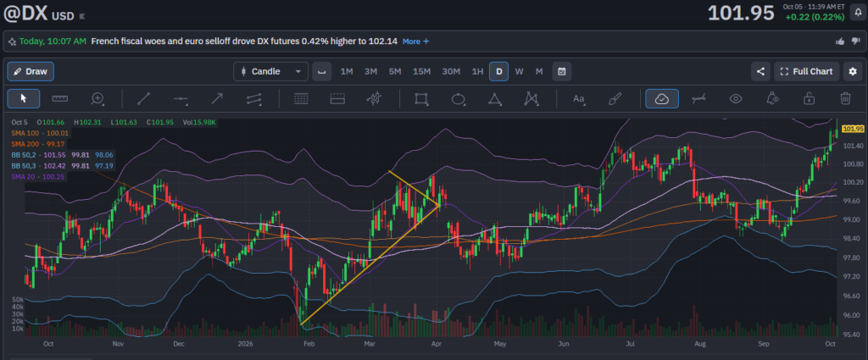
Task: Click the SMA 100 indicator label
Action: pos(40,133)
